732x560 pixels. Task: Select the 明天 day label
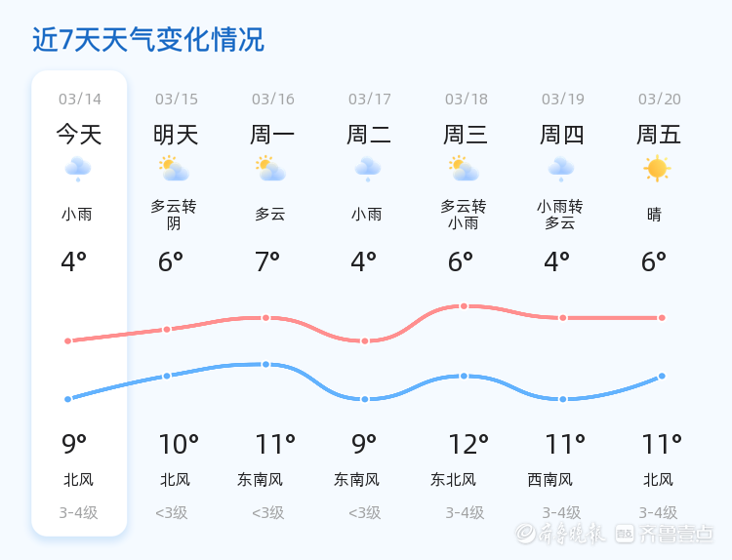176,135
